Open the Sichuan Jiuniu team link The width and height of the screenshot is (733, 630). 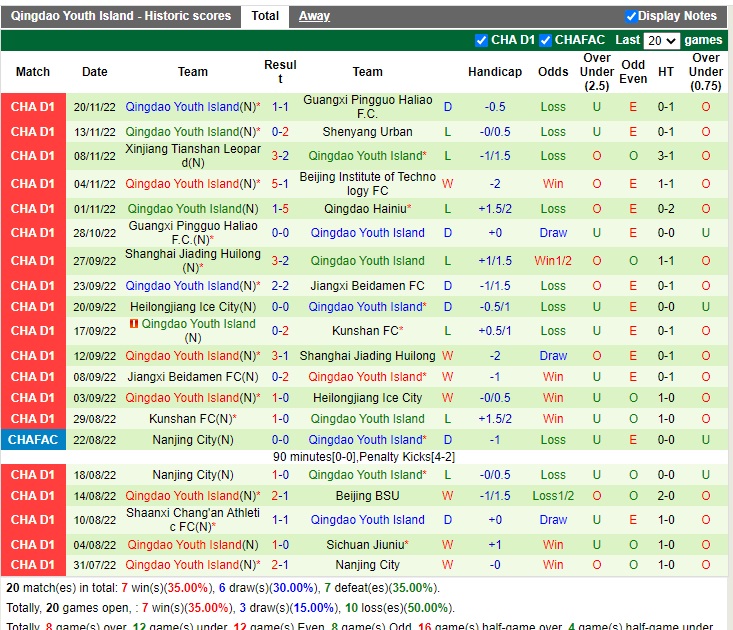pyautogui.click(x=364, y=545)
